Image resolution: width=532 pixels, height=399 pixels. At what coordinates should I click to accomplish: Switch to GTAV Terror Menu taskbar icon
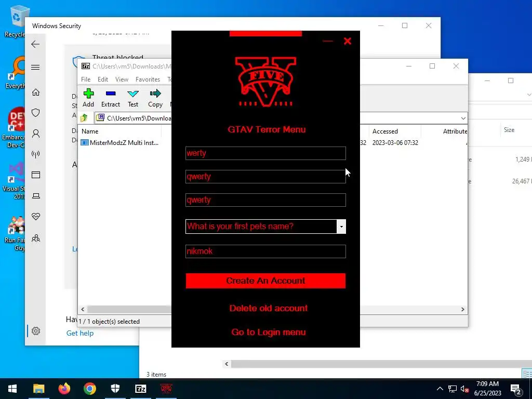point(166,389)
